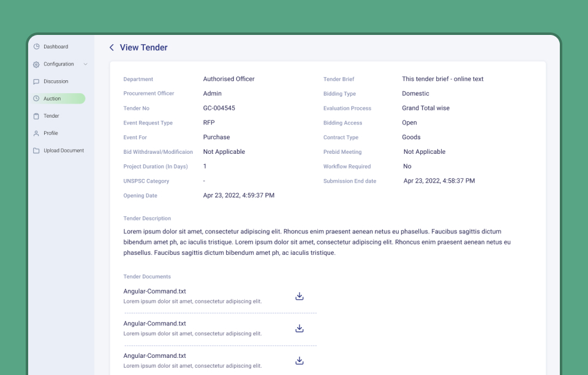Click the Dashboard pie-chart icon

36,47
